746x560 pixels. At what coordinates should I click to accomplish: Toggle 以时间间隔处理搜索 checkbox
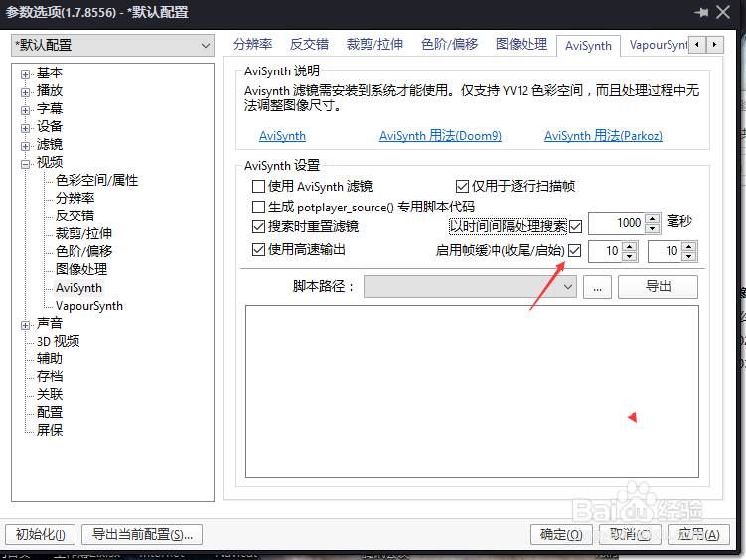click(x=575, y=226)
